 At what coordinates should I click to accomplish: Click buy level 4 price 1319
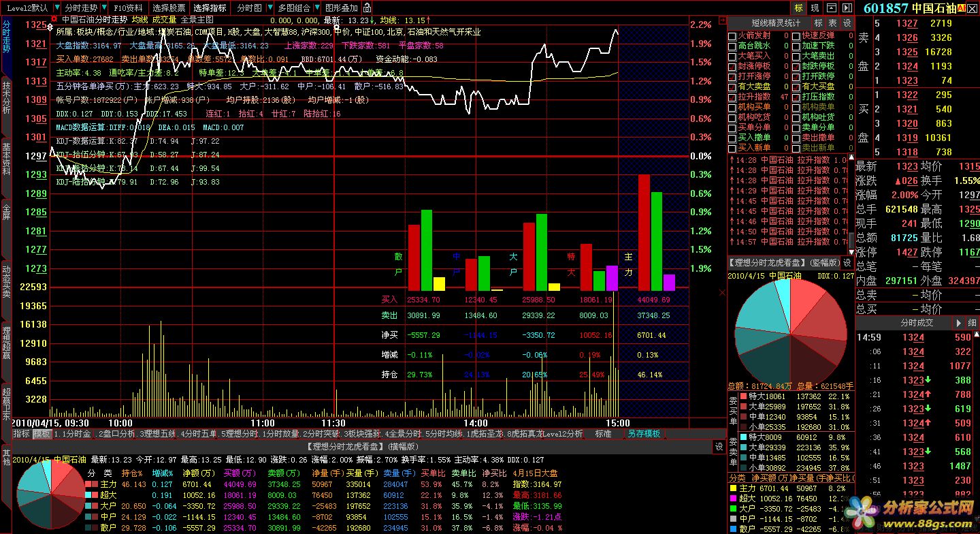click(906, 138)
